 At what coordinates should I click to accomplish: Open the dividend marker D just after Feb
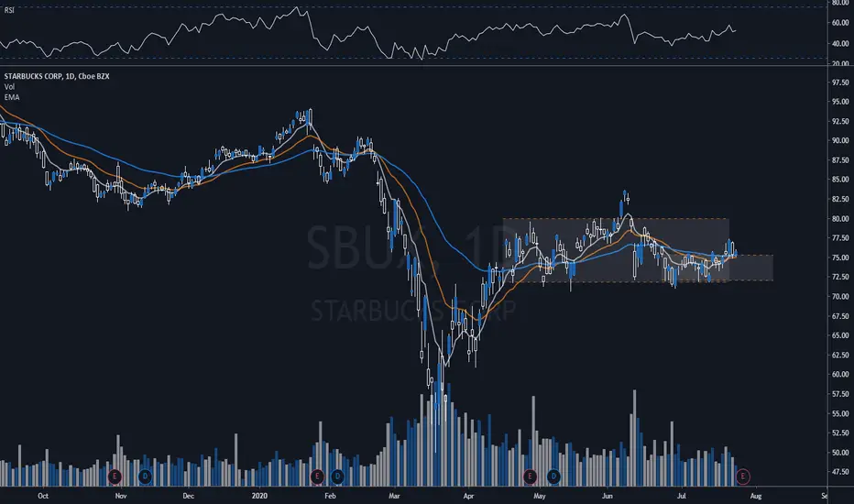coord(337,477)
